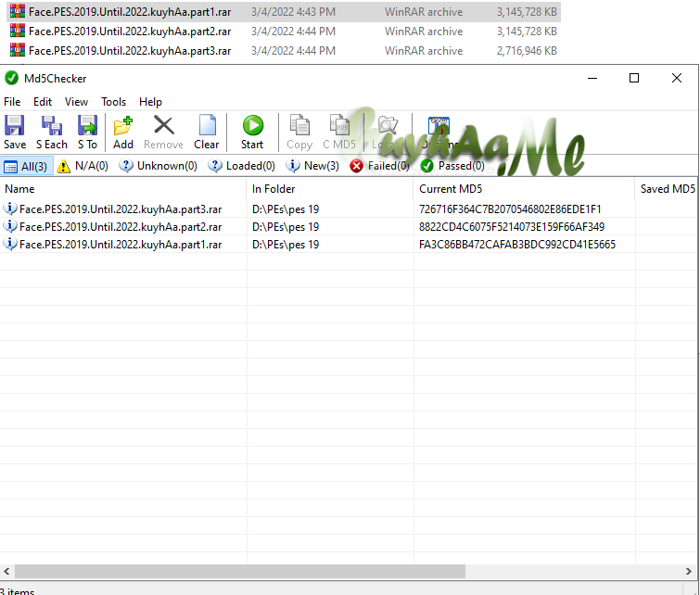Sort by the Name column header
The image size is (700, 595).
point(123,189)
